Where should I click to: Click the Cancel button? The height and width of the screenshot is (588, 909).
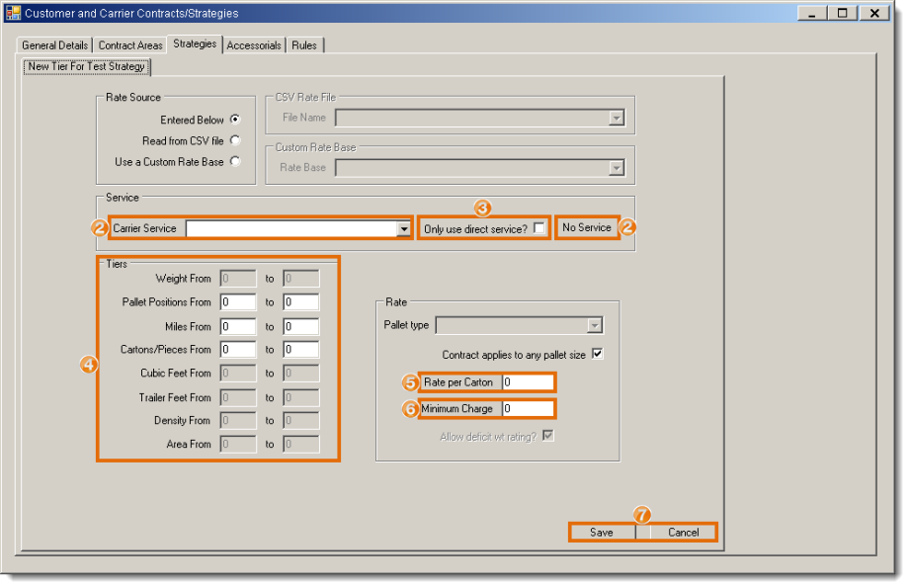coord(684,533)
